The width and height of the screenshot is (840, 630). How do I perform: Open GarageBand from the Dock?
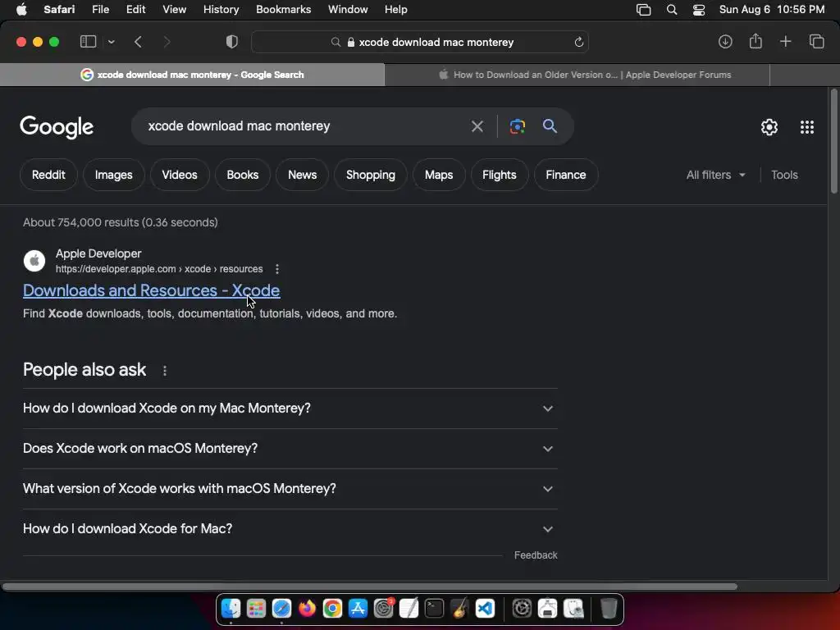[x=459, y=609]
